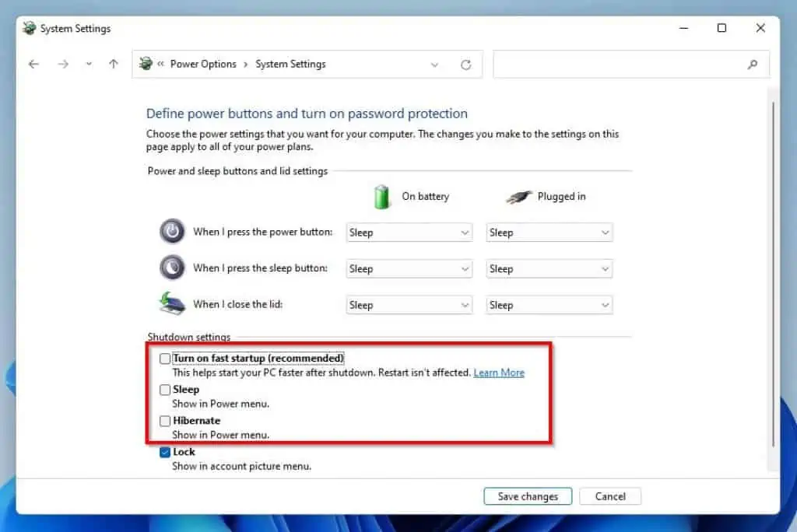Check the Sleep power menu checkbox
This screenshot has height=532, width=797.
click(x=165, y=390)
